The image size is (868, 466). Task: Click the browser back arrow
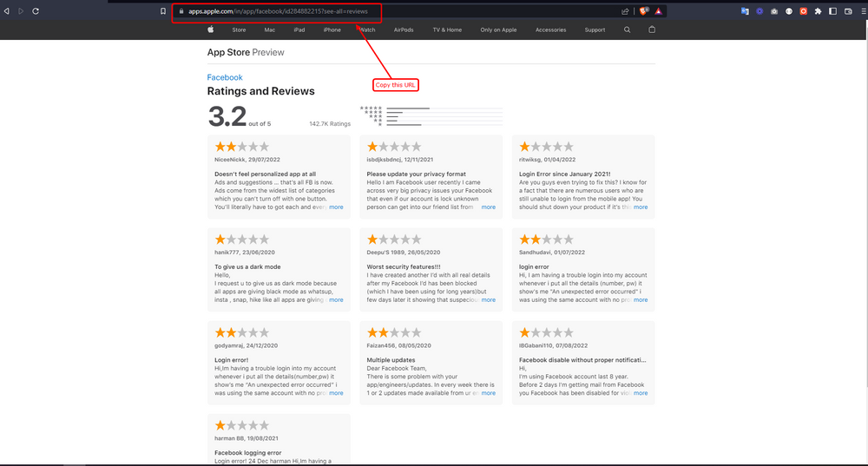8,11
